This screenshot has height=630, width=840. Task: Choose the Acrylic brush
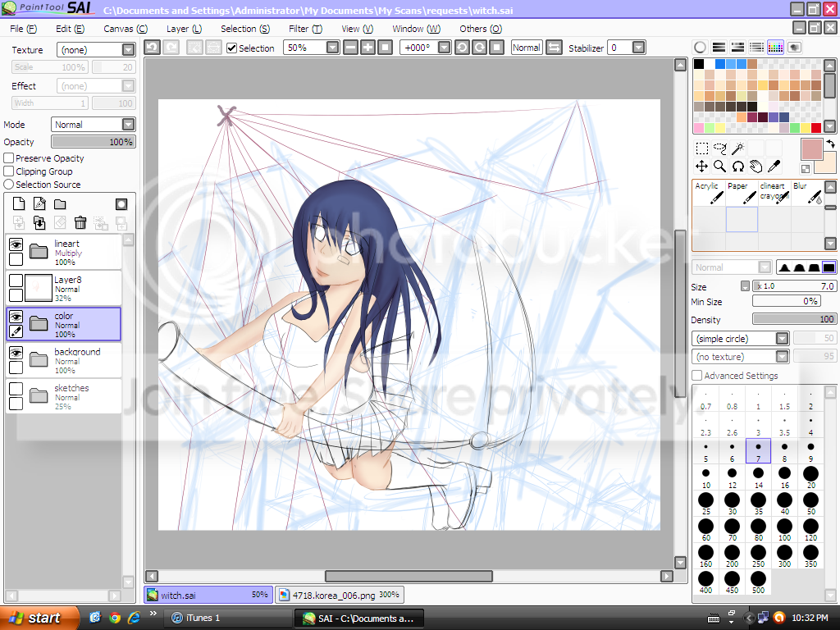[709, 193]
